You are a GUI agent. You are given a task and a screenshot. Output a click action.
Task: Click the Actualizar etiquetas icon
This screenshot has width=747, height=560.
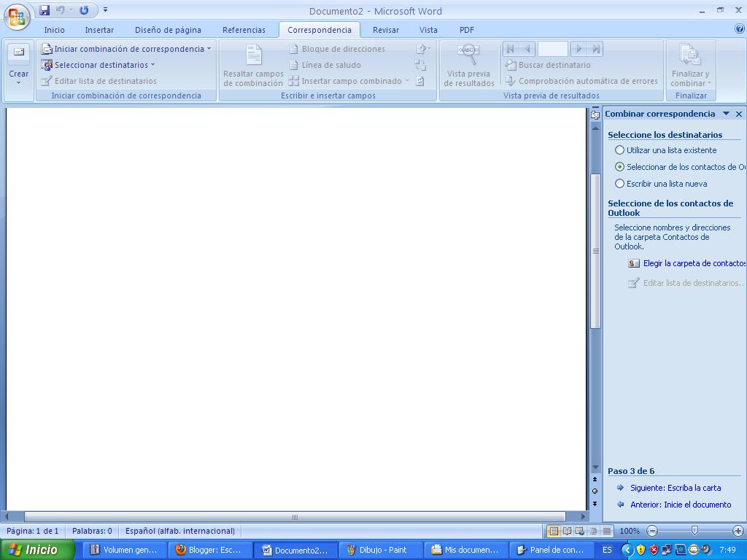[x=419, y=82]
